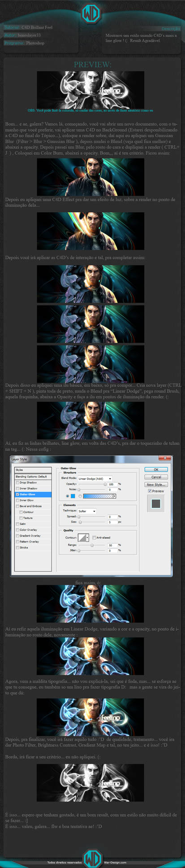Open the Gradient Overlay style row
Image resolution: width=185 pixels, height=868 pixels.
[33, 535]
